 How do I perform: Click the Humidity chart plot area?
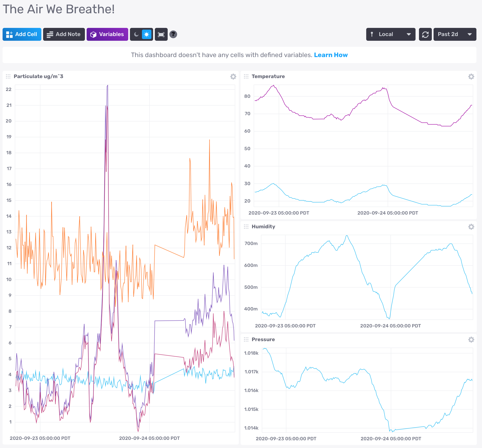367,277
